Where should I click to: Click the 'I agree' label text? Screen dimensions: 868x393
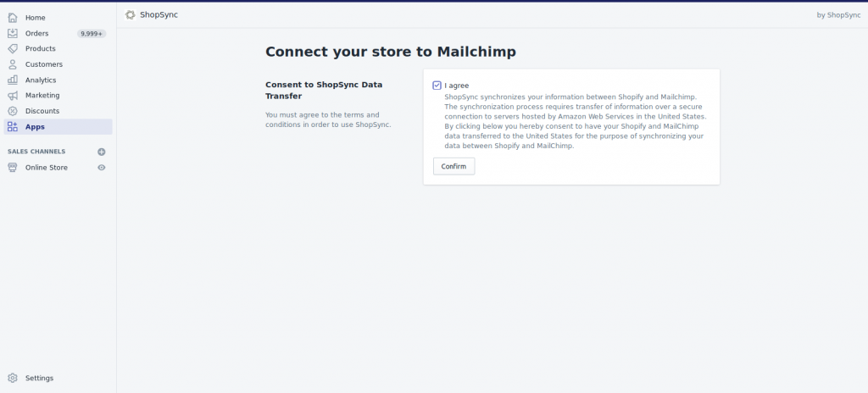457,86
